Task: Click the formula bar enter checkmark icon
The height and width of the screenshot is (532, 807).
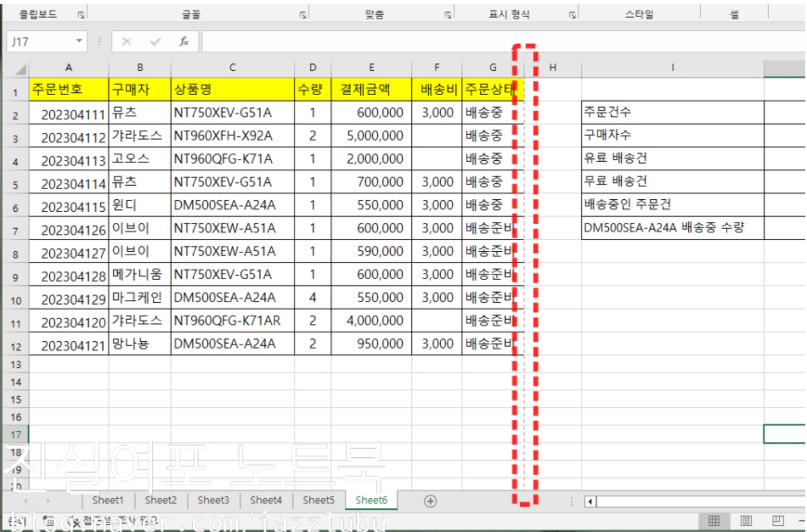Action: point(155,41)
